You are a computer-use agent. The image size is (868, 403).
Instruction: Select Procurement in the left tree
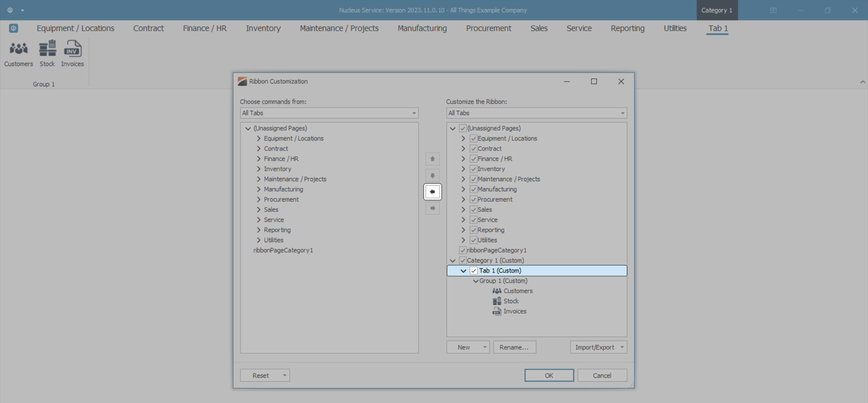(281, 200)
